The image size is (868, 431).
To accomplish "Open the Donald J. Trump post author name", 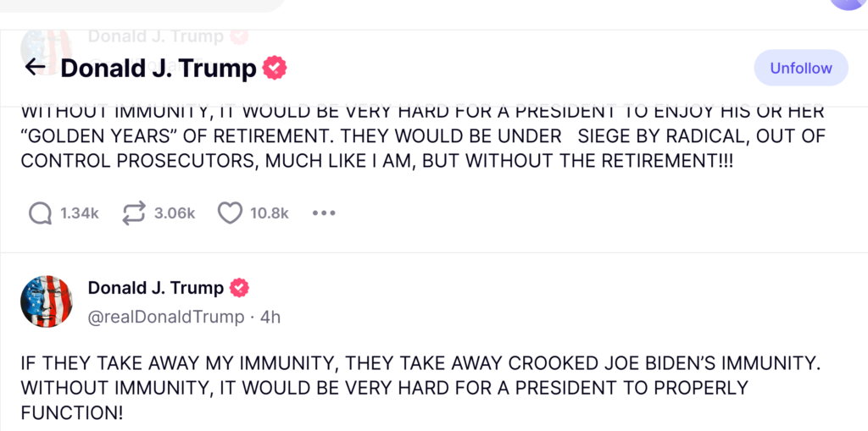I will coord(156,288).
